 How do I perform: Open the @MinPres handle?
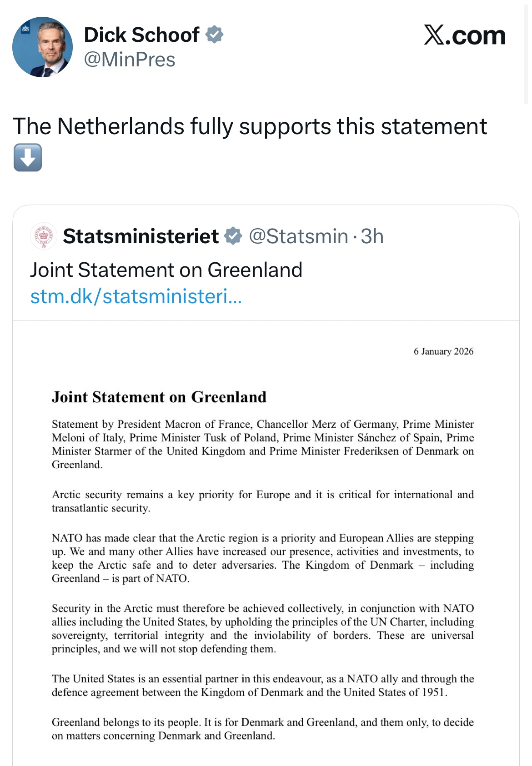[x=130, y=60]
